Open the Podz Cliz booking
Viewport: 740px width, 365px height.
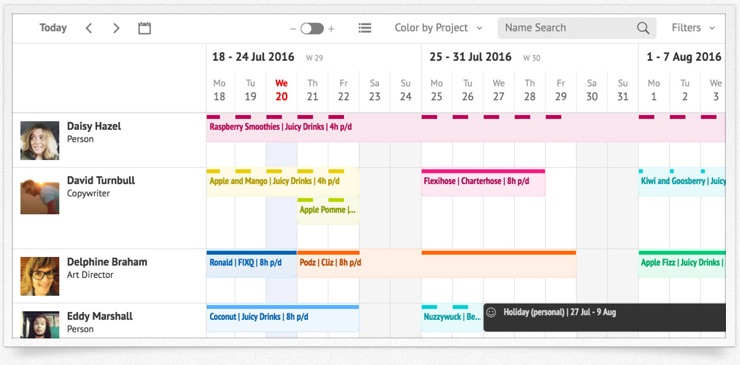(x=437, y=263)
